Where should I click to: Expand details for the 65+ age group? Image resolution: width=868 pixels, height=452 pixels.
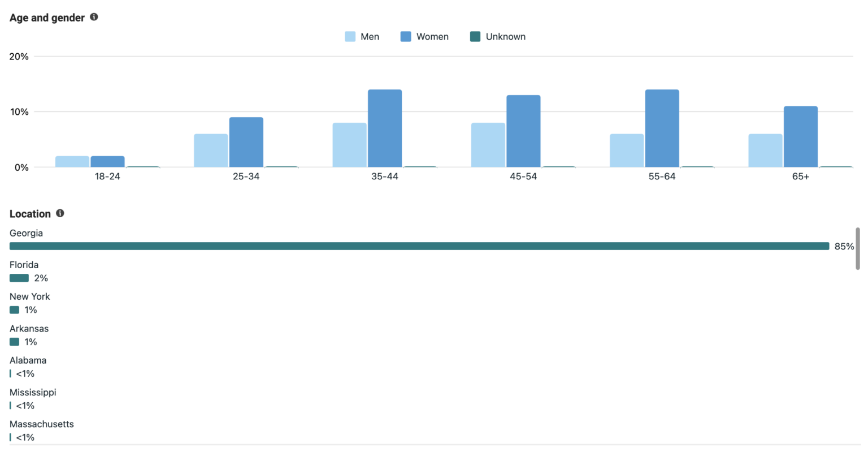tap(800, 176)
